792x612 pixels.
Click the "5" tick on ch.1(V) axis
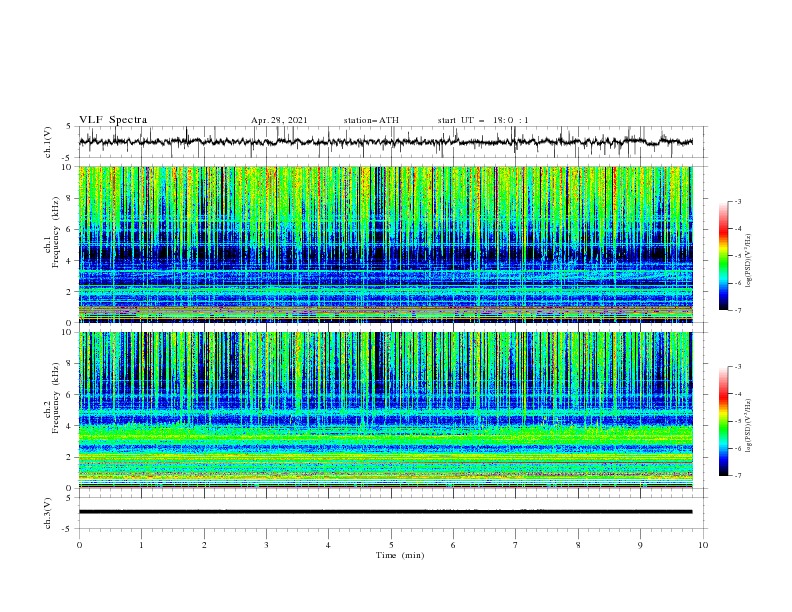(69, 126)
